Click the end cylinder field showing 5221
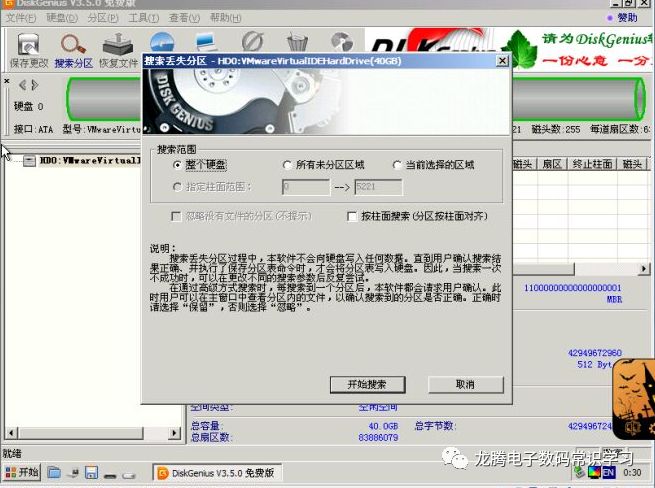 click(378, 187)
